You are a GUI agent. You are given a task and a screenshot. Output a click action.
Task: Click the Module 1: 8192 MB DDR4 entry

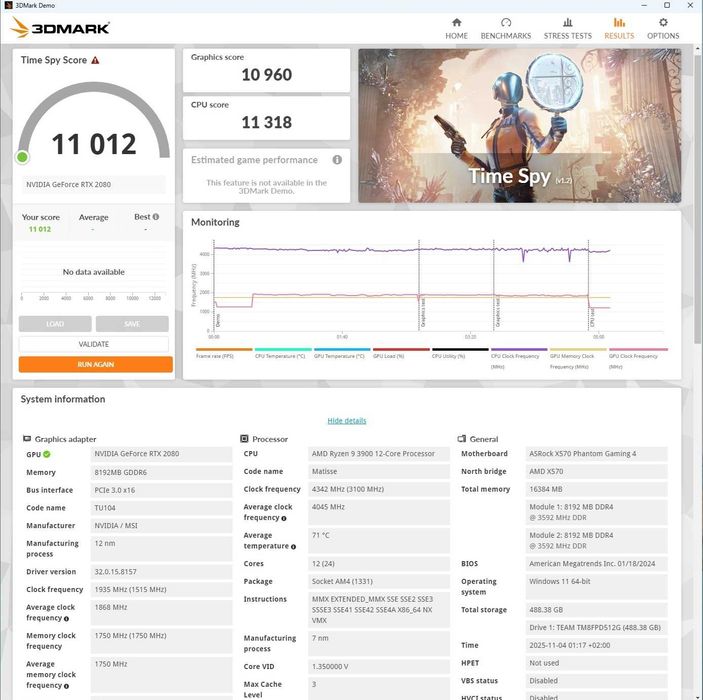pos(596,512)
